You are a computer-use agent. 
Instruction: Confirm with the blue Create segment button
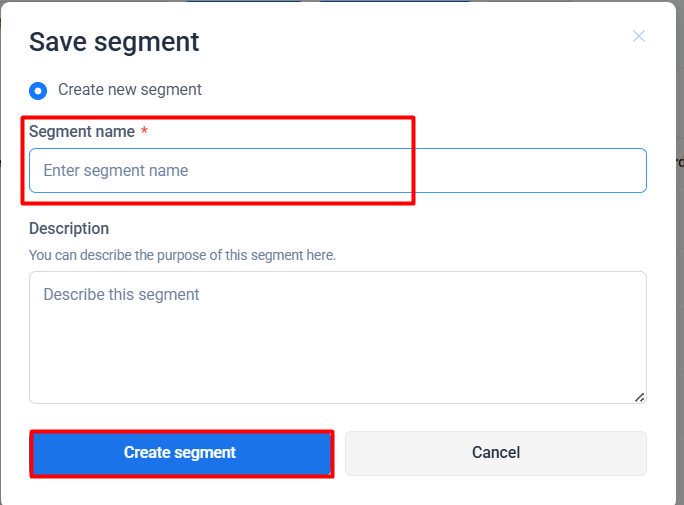coord(180,453)
